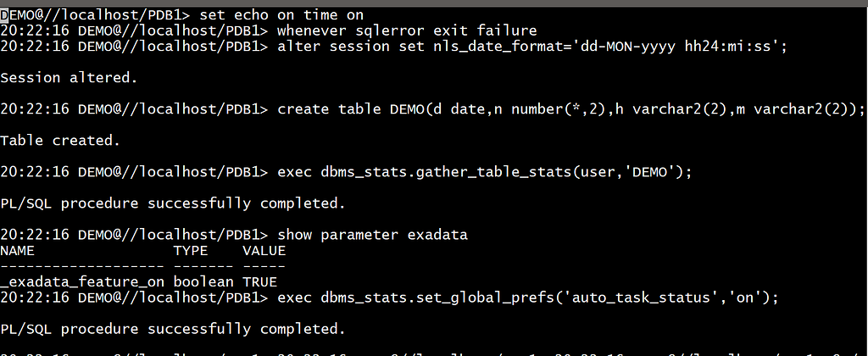The width and height of the screenshot is (868, 356).
Task: Click the 20:22:16 timestamp before whenever sqlerror
Action: click(x=34, y=31)
